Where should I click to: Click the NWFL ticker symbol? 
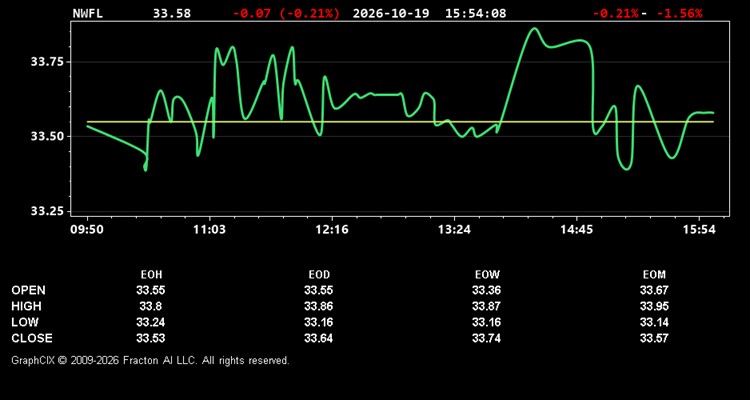tap(88, 13)
